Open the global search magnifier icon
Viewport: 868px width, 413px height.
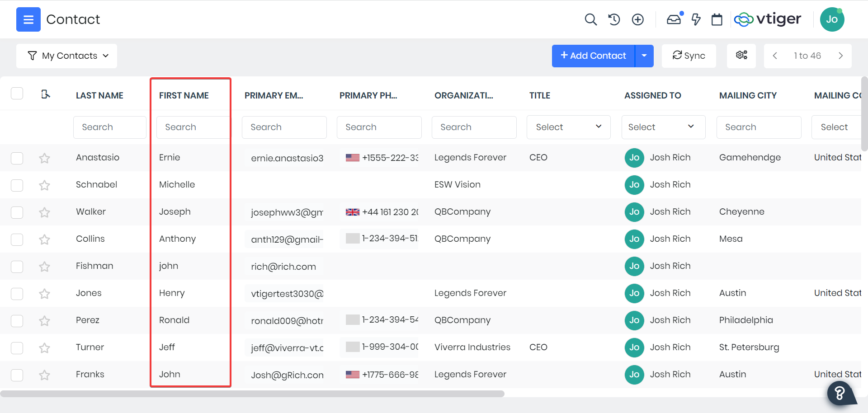pyautogui.click(x=591, y=19)
